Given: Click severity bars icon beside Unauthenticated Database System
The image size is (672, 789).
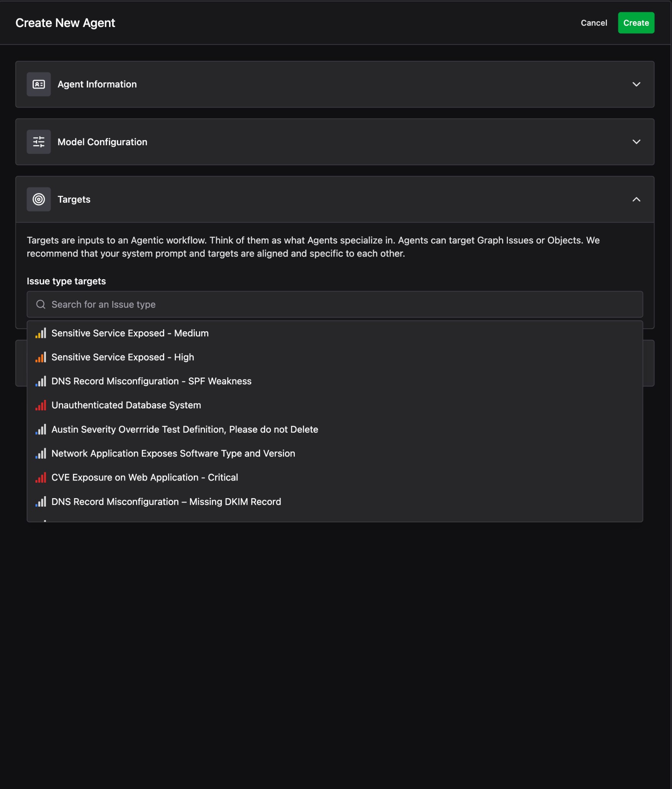Looking at the screenshot, I should click(x=41, y=405).
